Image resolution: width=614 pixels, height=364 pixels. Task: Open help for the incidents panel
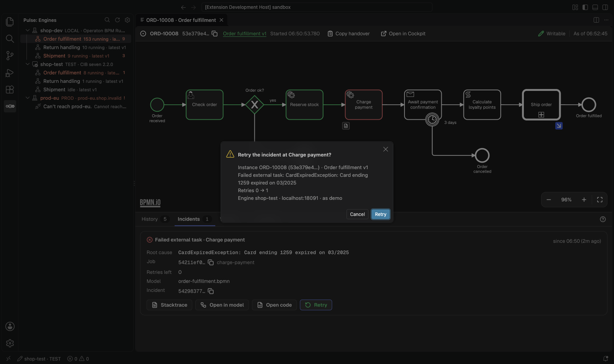(x=603, y=219)
